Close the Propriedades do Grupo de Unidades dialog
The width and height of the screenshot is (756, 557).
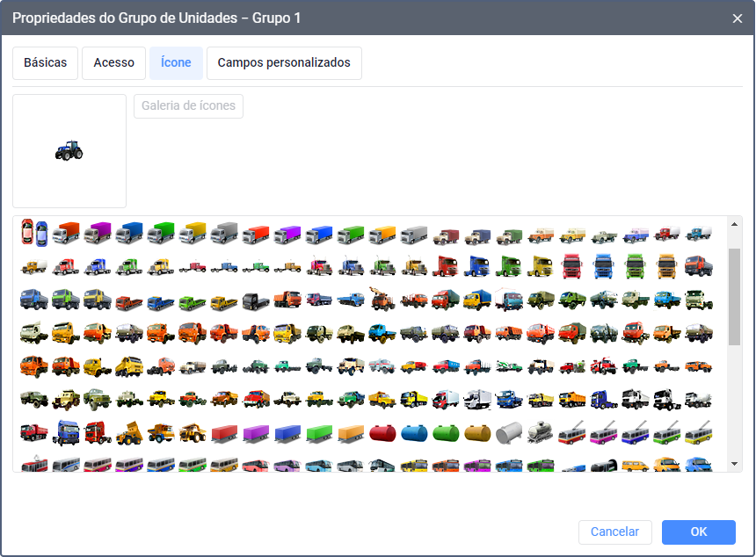point(738,18)
